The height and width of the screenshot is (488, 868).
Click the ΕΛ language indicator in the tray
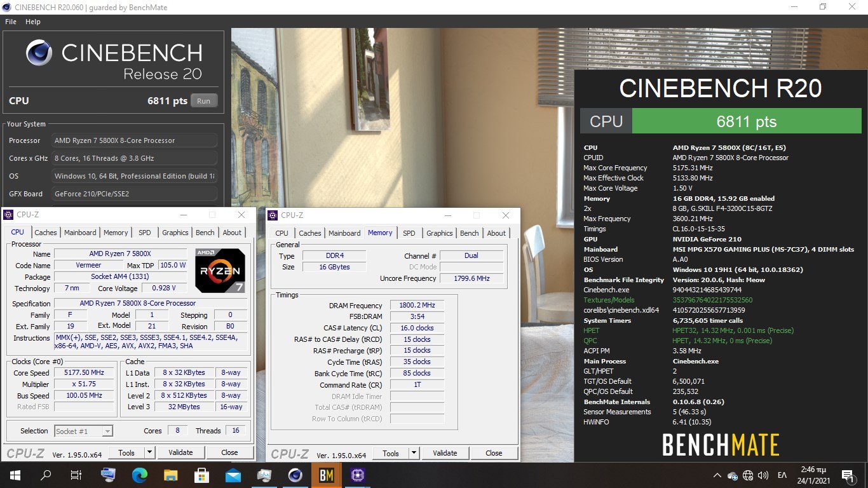(x=782, y=475)
